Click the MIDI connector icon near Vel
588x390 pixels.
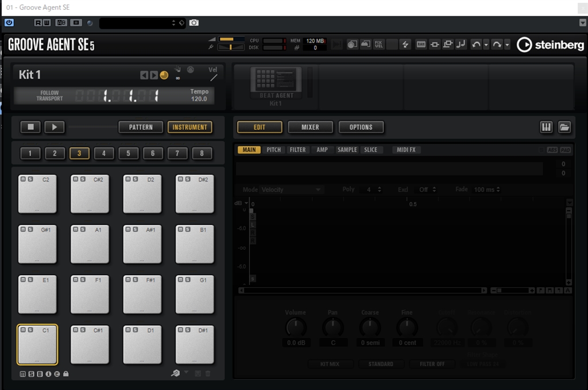(x=191, y=69)
